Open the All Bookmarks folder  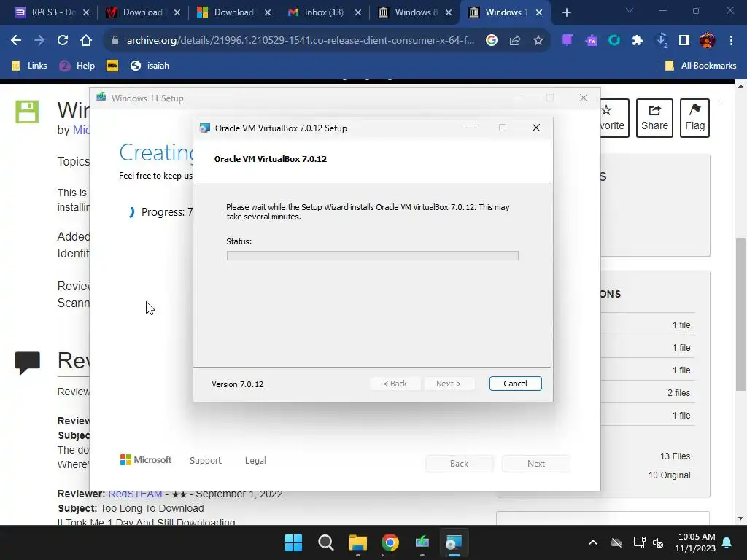click(x=701, y=66)
